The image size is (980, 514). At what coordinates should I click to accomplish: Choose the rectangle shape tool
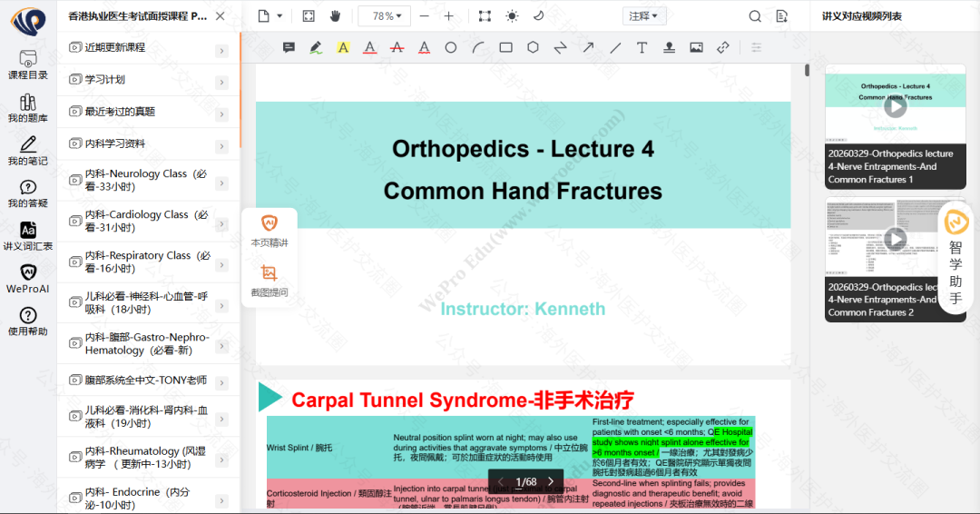tap(505, 47)
